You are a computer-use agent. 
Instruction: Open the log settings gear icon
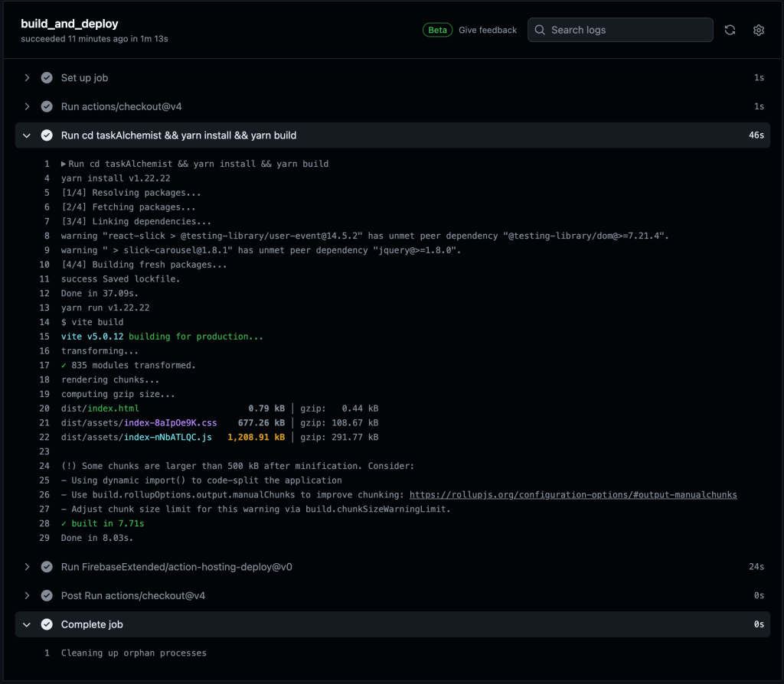tap(759, 30)
